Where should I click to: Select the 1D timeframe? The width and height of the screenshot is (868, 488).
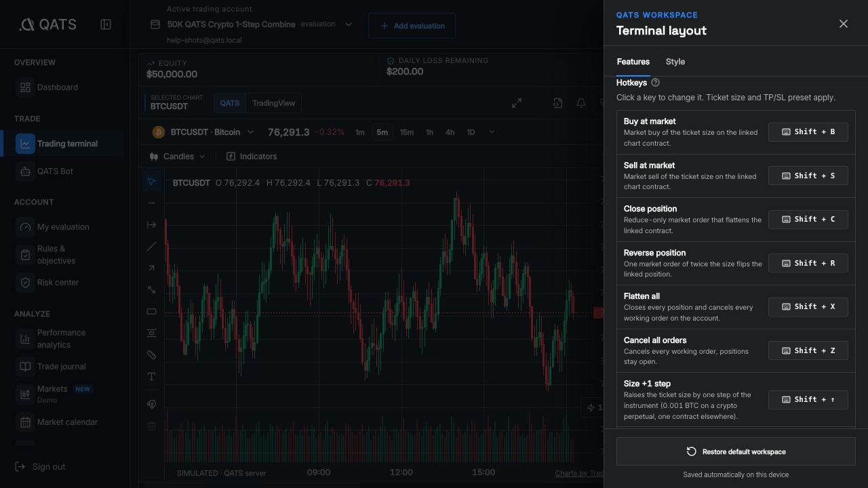click(471, 132)
